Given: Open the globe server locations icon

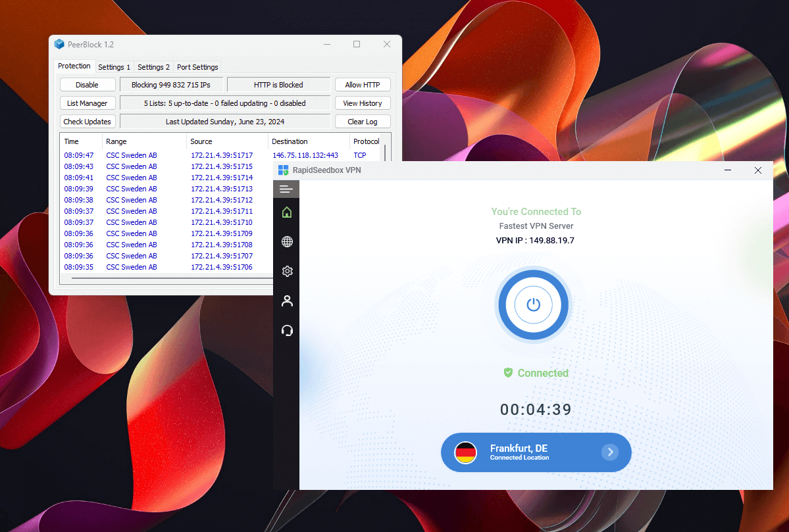Looking at the screenshot, I should coord(287,242).
